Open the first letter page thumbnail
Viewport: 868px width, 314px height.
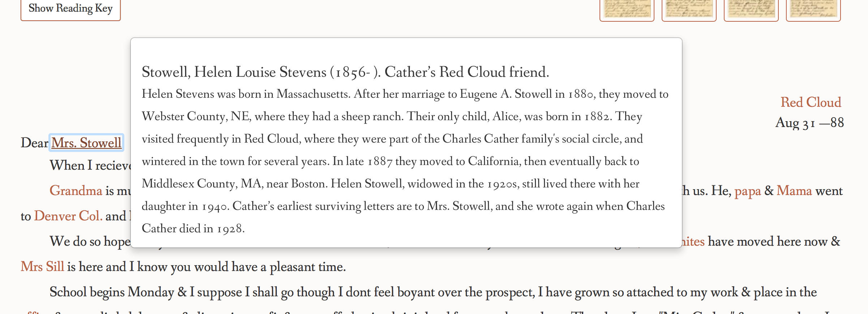click(627, 9)
